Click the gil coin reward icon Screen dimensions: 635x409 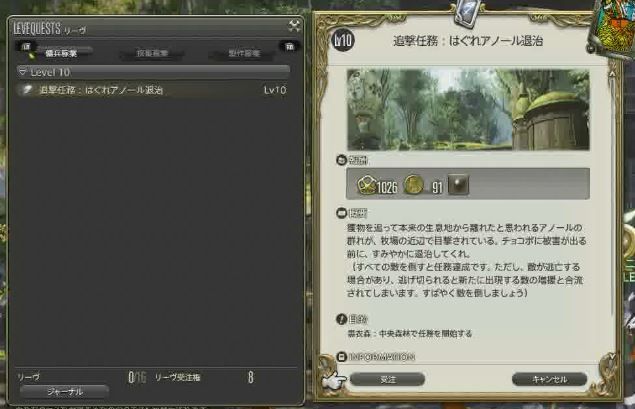coord(413,185)
